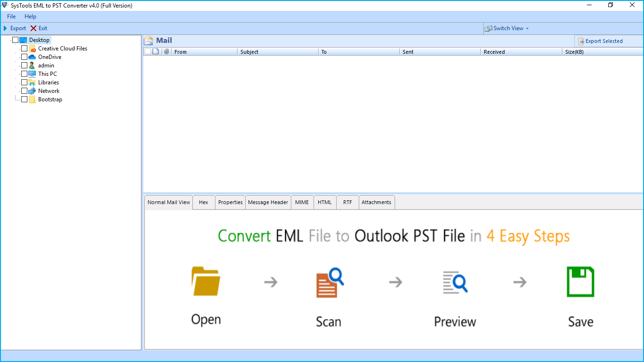Click the Scan document magnifier graphic
The image size is (644, 362).
point(330,282)
